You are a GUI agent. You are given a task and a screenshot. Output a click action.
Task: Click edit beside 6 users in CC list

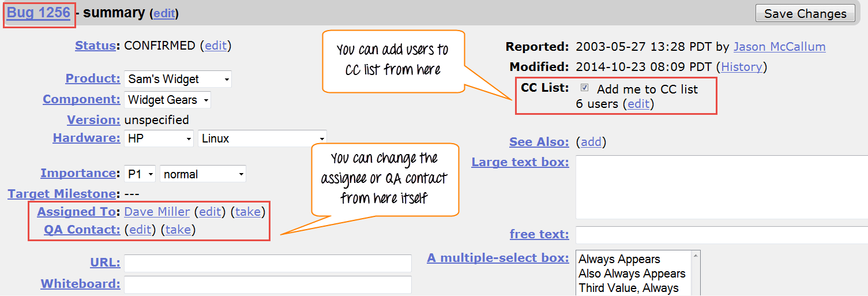[x=638, y=104]
